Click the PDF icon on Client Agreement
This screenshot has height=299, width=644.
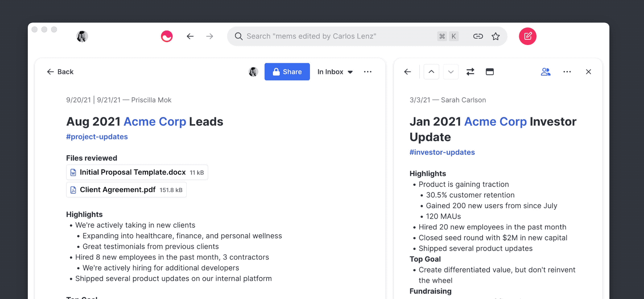[x=73, y=190]
